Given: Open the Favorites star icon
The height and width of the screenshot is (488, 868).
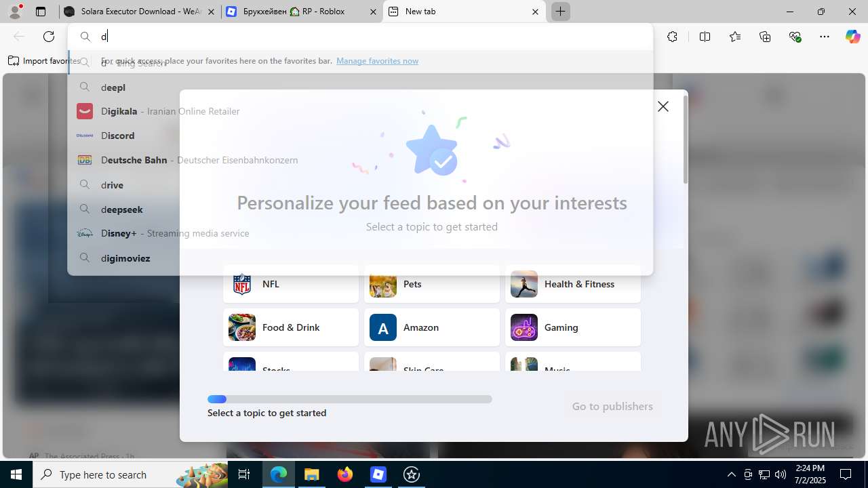Looking at the screenshot, I should coord(735,37).
